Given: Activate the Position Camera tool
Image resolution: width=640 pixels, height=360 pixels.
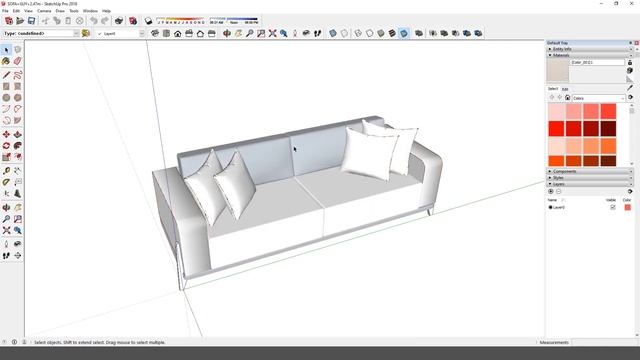Looking at the screenshot, I should coord(6,244).
